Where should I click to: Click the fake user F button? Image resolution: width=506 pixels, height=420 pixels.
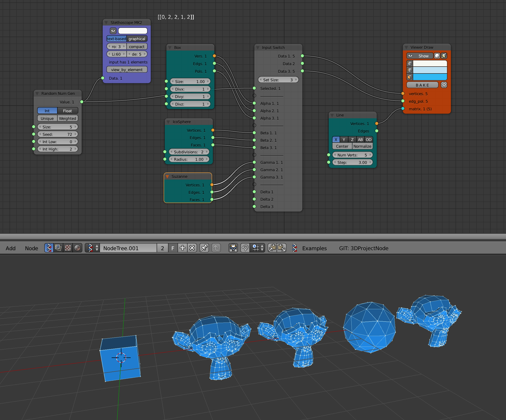point(173,248)
